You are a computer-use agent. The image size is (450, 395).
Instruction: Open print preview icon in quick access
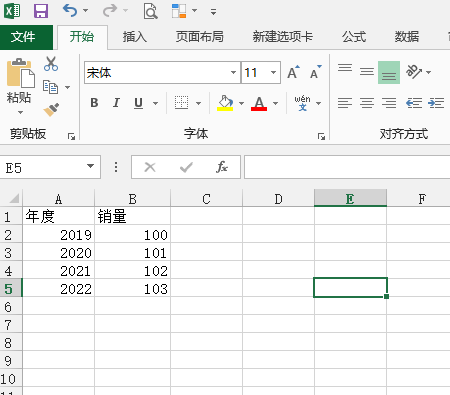pyautogui.click(x=150, y=11)
